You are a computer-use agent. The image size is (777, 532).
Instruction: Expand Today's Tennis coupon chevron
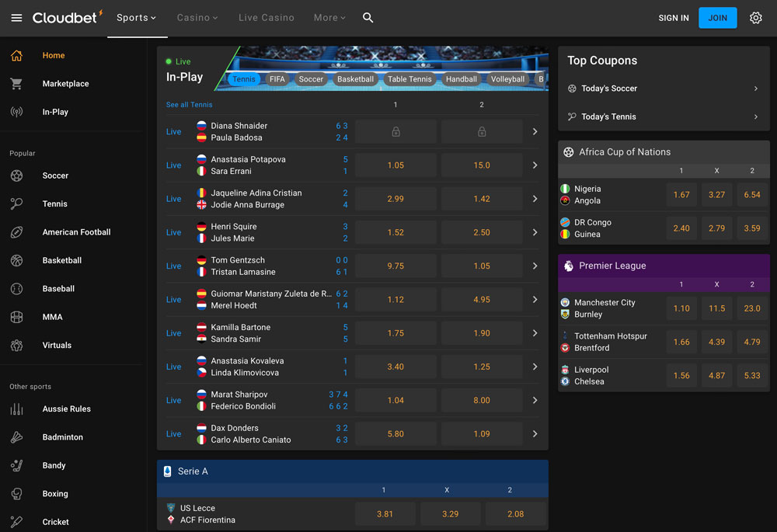(756, 117)
